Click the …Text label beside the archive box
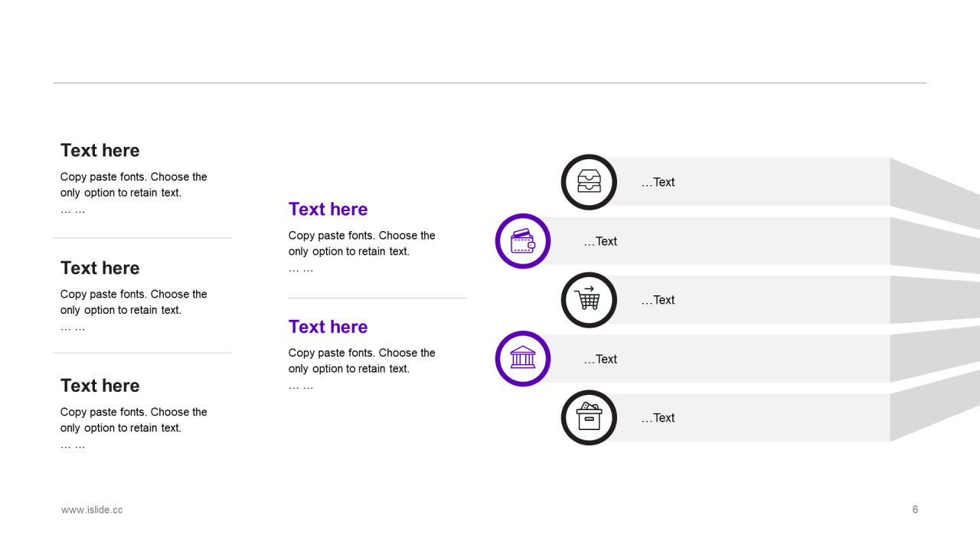This screenshot has width=980, height=551. tap(658, 418)
